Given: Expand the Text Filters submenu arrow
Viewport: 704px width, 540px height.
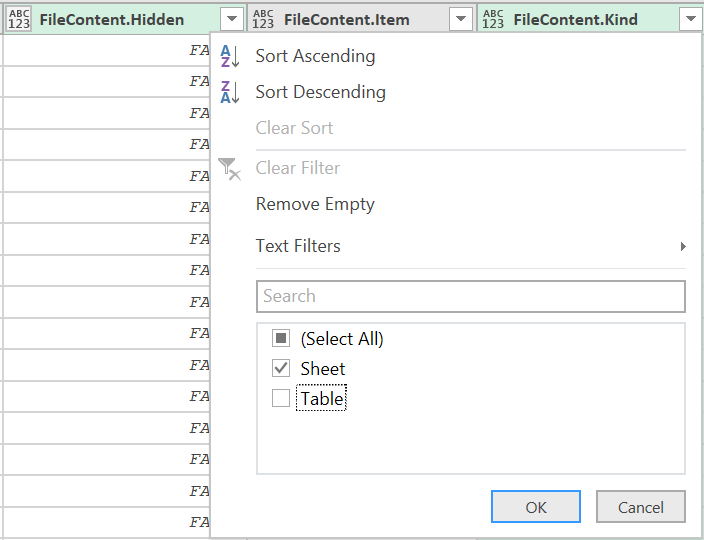Looking at the screenshot, I should (683, 246).
